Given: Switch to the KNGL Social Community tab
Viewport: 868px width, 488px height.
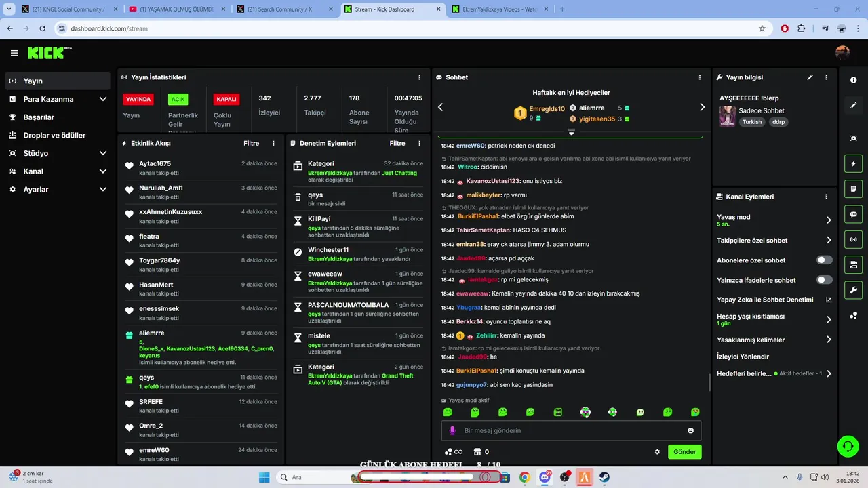Looking at the screenshot, I should point(68,9).
